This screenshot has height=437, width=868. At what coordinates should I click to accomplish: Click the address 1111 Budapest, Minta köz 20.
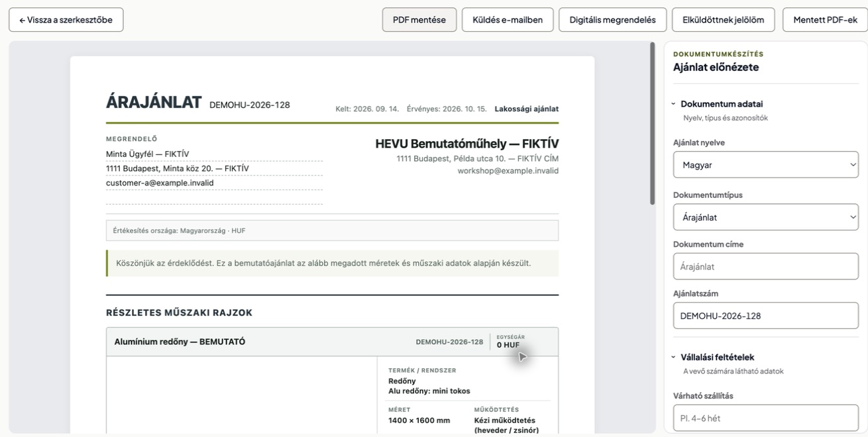click(178, 169)
